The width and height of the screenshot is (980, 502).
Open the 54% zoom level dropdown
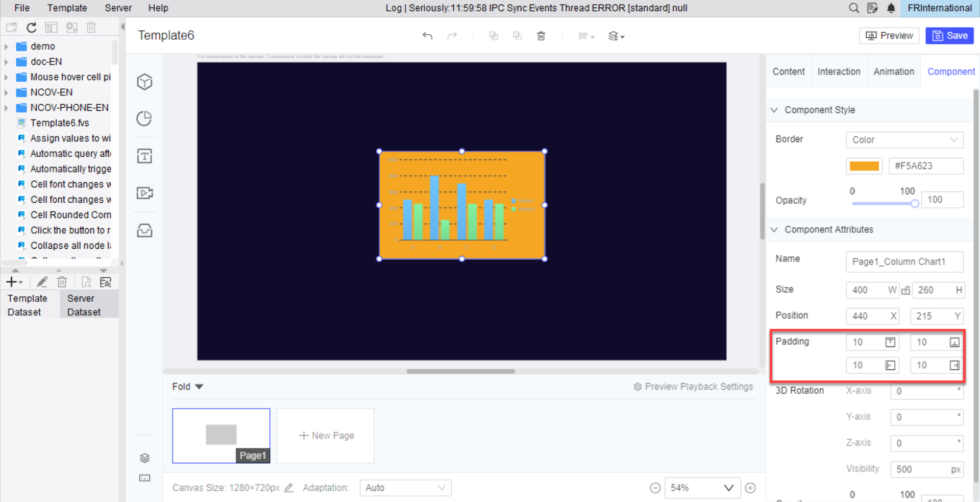[702, 488]
